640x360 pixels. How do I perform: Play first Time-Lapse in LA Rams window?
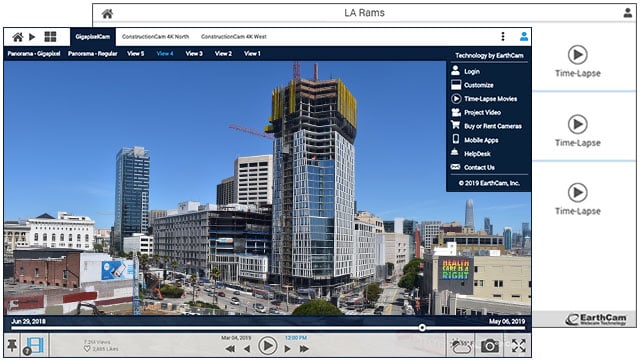point(578,54)
